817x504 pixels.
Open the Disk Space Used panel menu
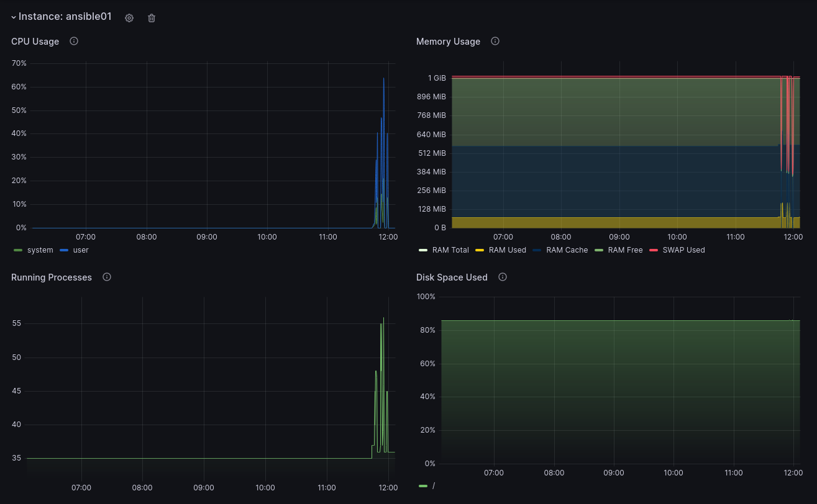tap(452, 277)
